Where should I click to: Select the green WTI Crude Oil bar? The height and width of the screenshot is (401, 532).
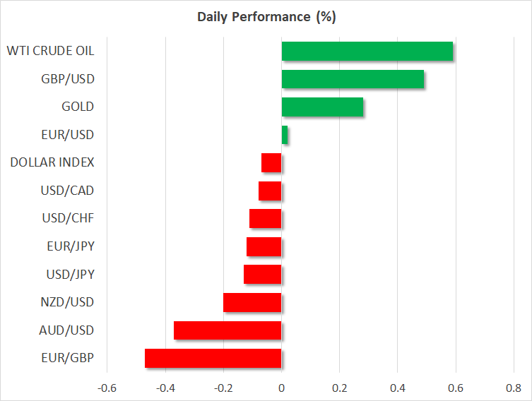coord(367,52)
